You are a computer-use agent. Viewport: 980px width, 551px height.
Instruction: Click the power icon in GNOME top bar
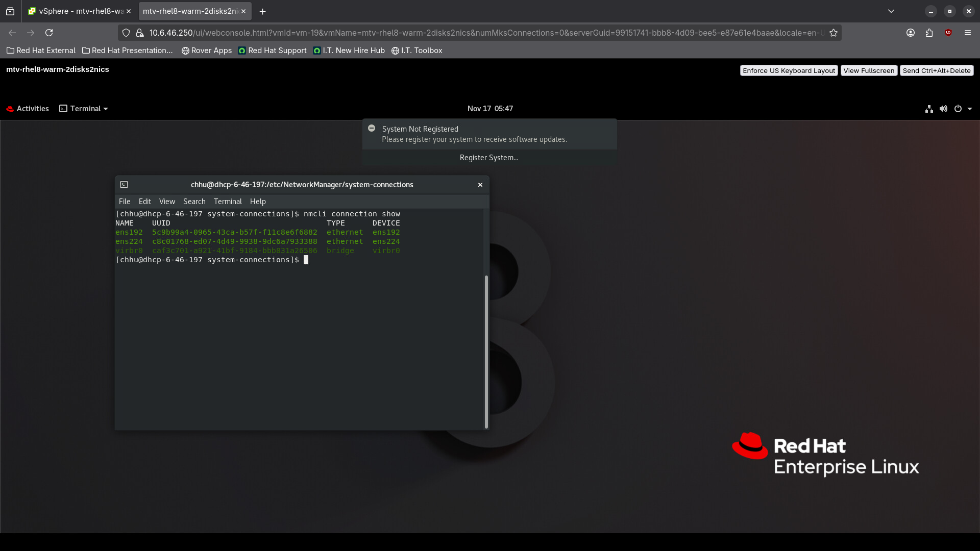[958, 109]
